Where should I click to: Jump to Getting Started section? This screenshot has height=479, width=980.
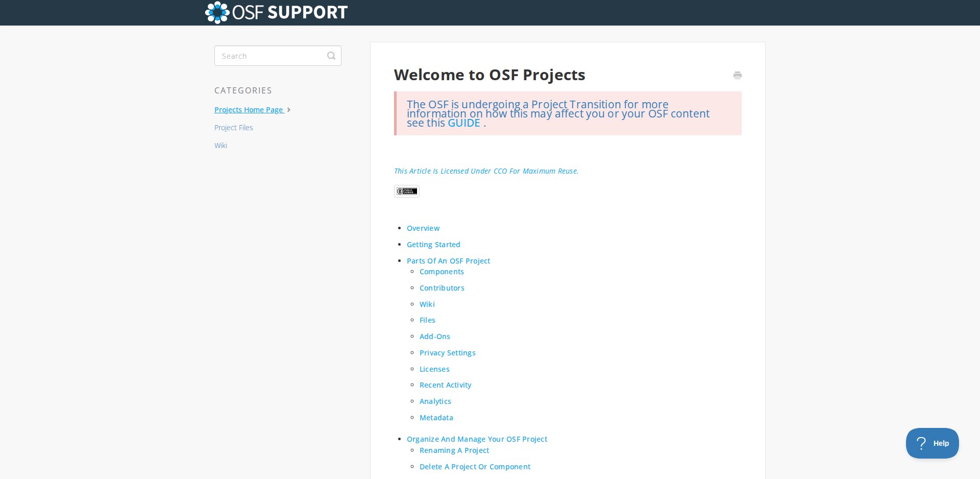(433, 245)
